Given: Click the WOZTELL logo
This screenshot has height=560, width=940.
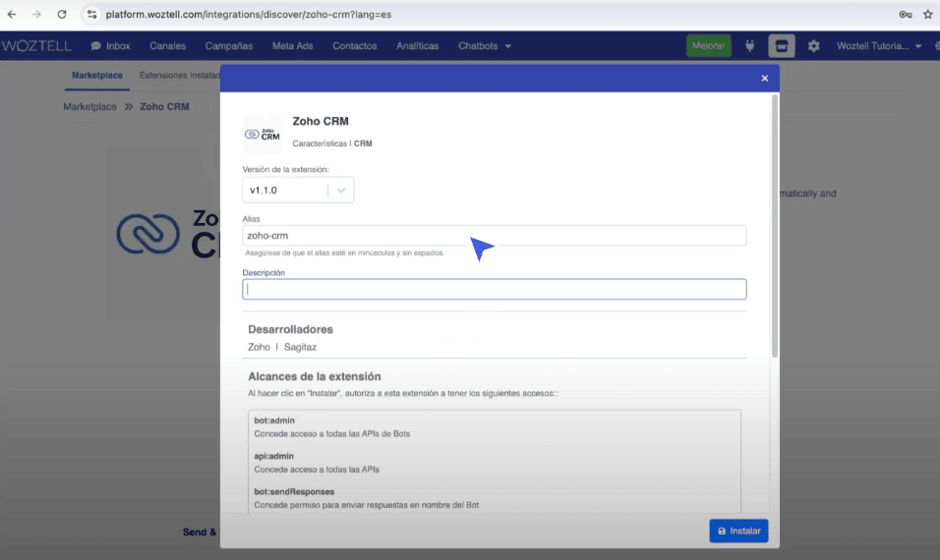Looking at the screenshot, I should (36, 45).
